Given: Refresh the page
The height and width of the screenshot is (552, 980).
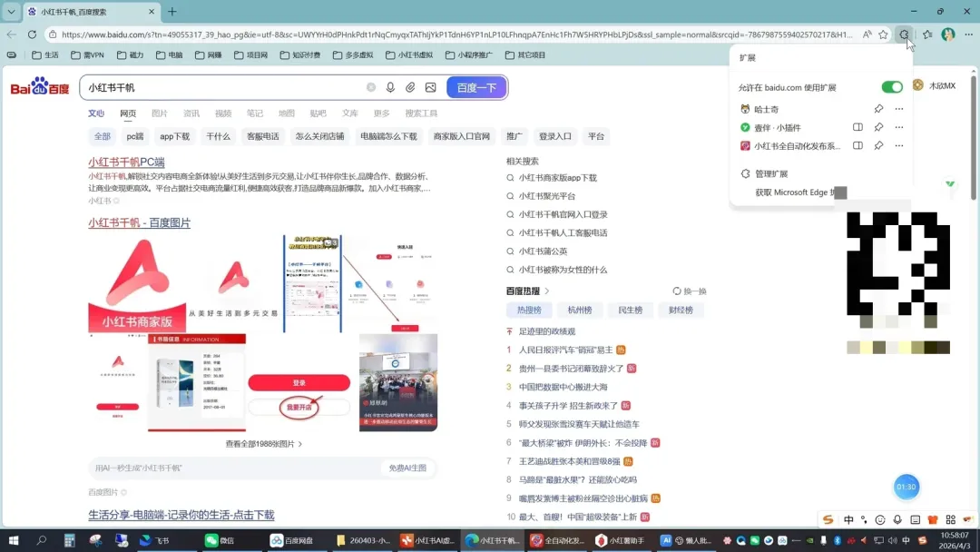Looking at the screenshot, I should coord(32,34).
